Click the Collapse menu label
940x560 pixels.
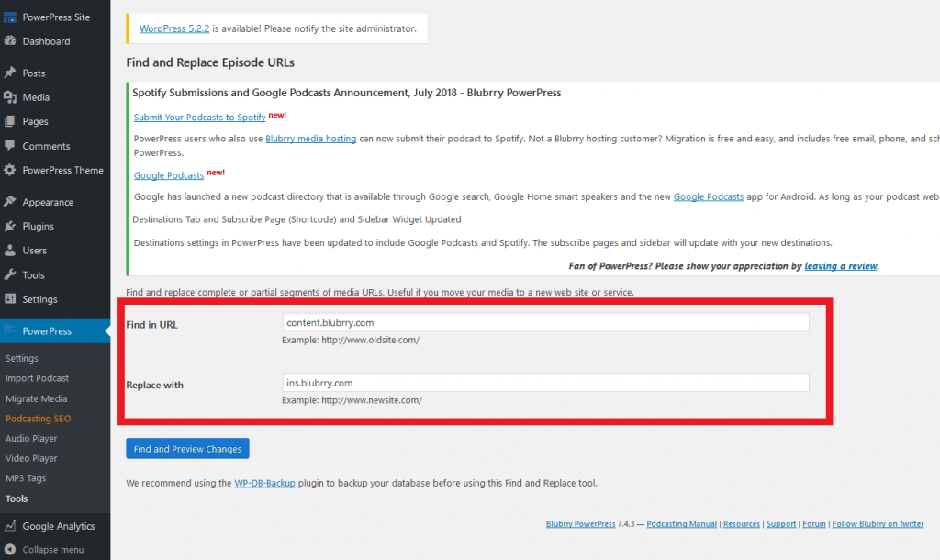click(52, 550)
